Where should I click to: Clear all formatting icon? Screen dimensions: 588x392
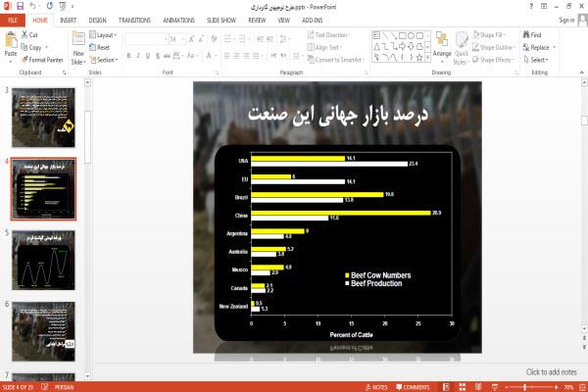214,39
